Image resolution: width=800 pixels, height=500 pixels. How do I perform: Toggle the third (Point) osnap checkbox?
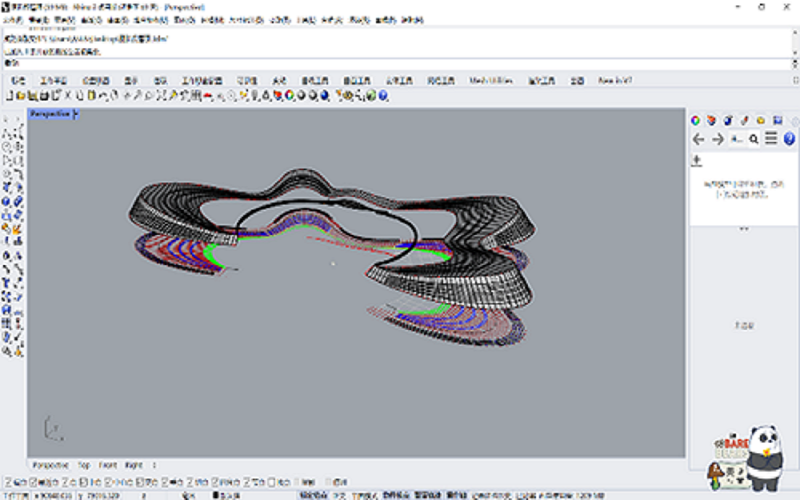(65, 482)
